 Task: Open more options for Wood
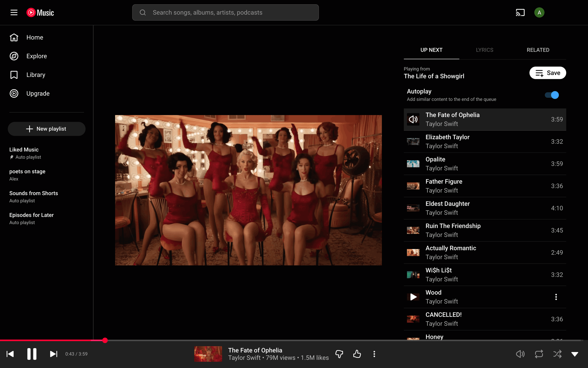[x=556, y=297]
